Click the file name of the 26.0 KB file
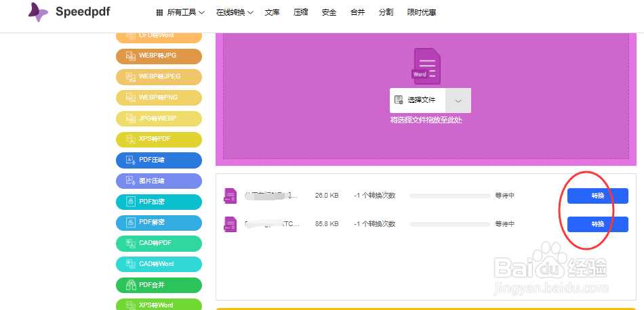Screen dimensions: 644x310 272,196
